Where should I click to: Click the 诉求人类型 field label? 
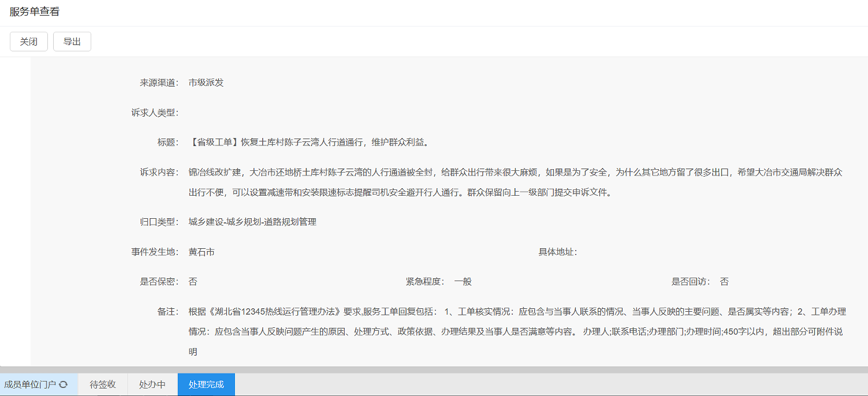pos(155,113)
